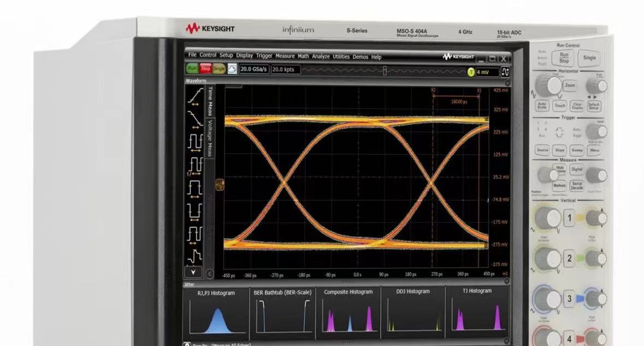Open the Demos menu
This screenshot has width=644, height=346.
pos(360,57)
